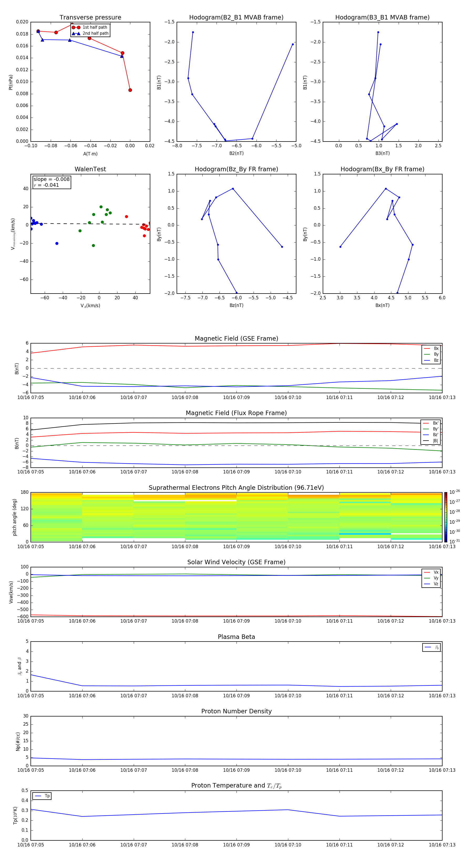473x868 pixels.
Task: Click the isolated blue point near -20 in WalenTest
Action: click(x=56, y=243)
